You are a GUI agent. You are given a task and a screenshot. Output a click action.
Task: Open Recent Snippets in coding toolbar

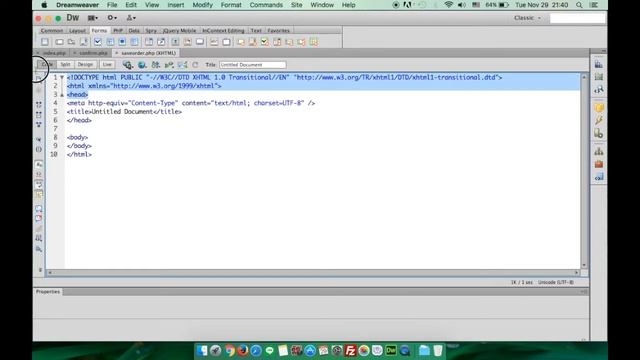39,238
